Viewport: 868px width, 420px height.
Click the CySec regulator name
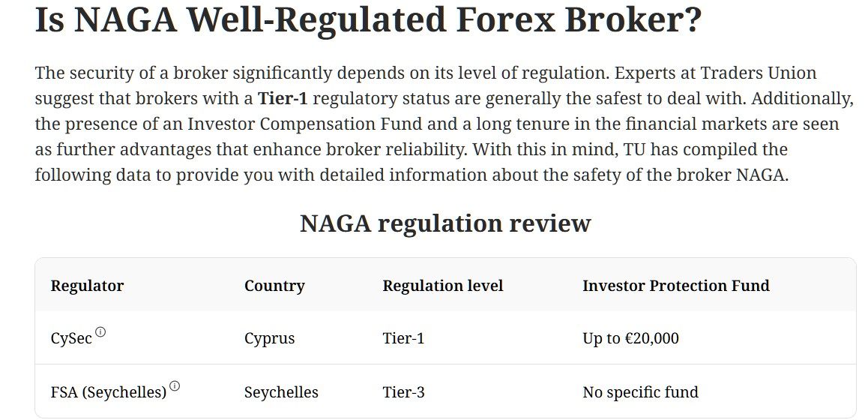point(71,338)
